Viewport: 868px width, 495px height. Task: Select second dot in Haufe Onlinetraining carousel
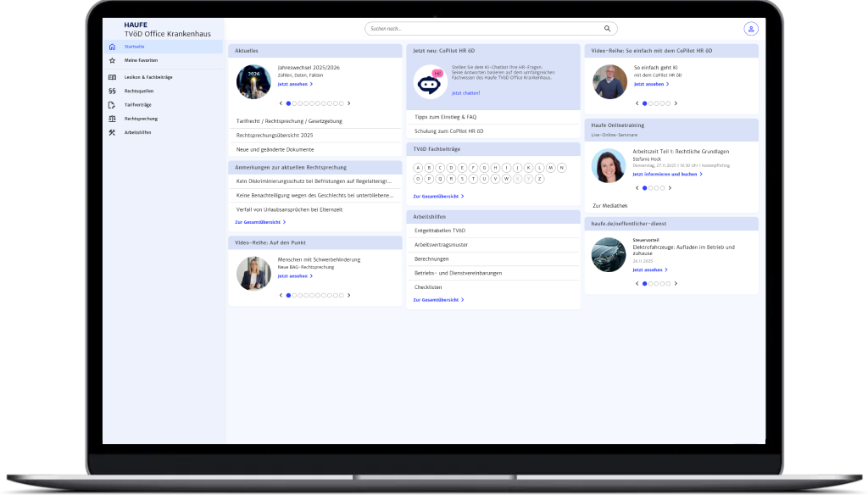pyautogui.click(x=651, y=187)
